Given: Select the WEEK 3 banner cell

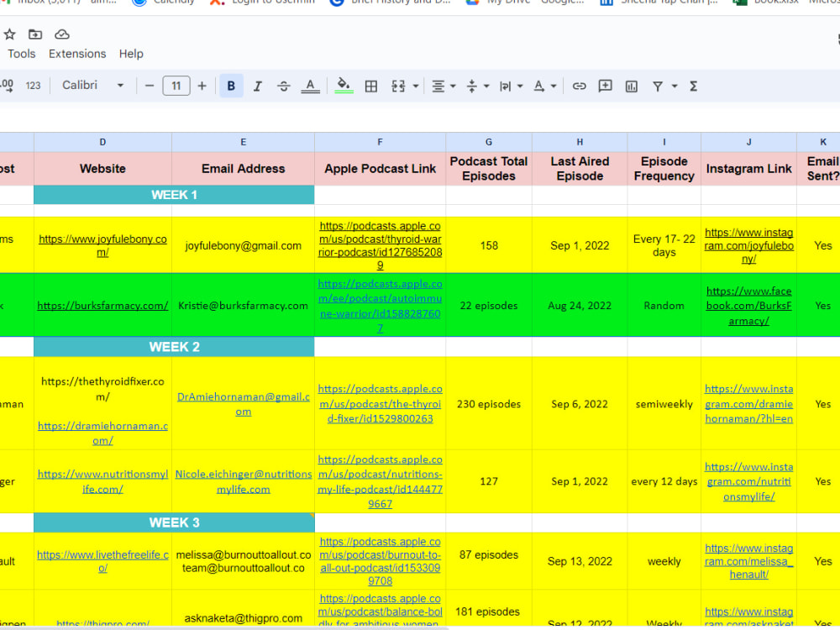Looking at the screenshot, I should pos(174,522).
